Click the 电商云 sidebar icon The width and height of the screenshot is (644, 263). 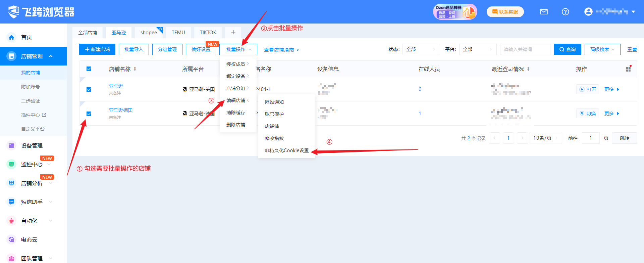(x=11, y=239)
